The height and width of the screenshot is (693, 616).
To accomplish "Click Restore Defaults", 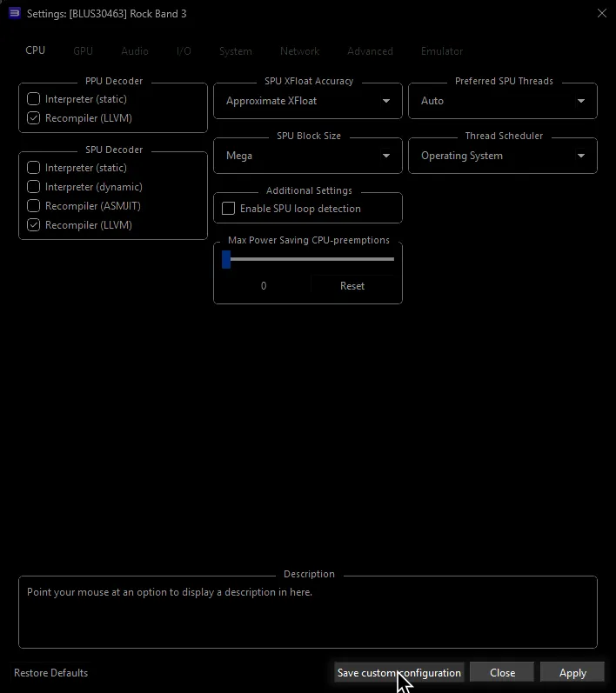I will [x=50, y=673].
